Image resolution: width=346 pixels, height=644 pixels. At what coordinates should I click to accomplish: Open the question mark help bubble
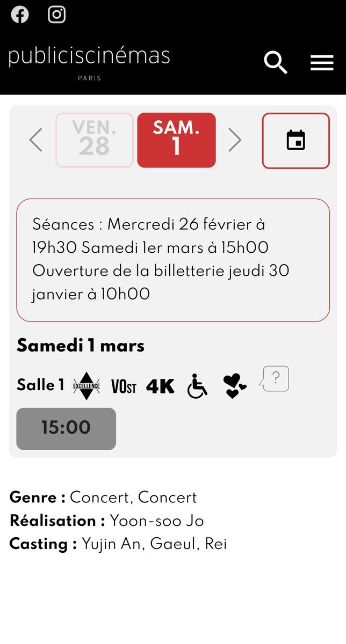(275, 379)
